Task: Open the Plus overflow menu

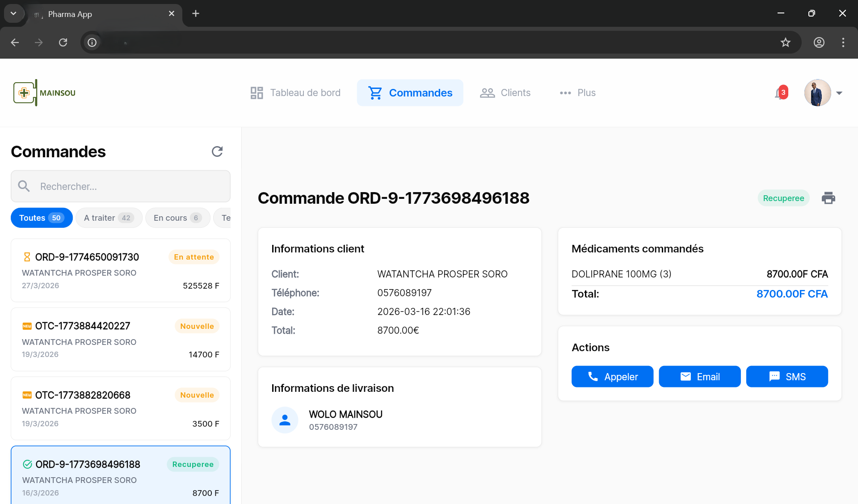Action: [x=577, y=92]
